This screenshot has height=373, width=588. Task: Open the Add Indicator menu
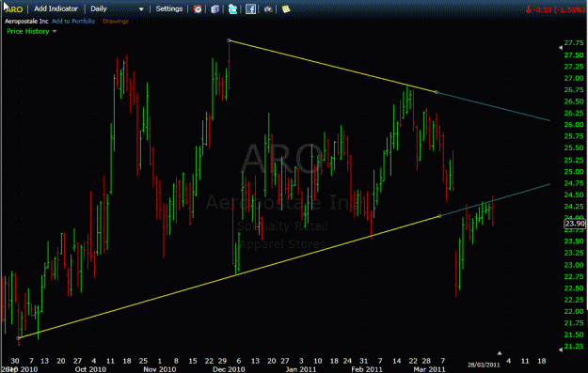click(x=56, y=8)
